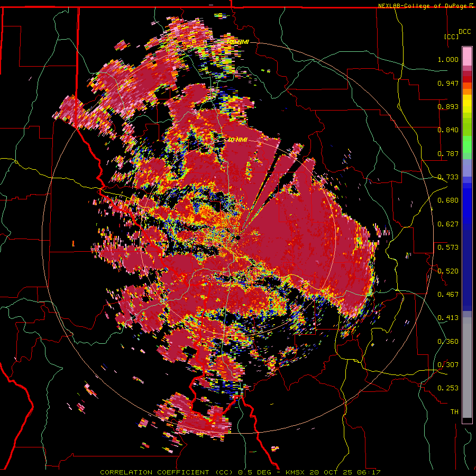
Task: Select the 0.947 legend value
Action: tap(448, 83)
